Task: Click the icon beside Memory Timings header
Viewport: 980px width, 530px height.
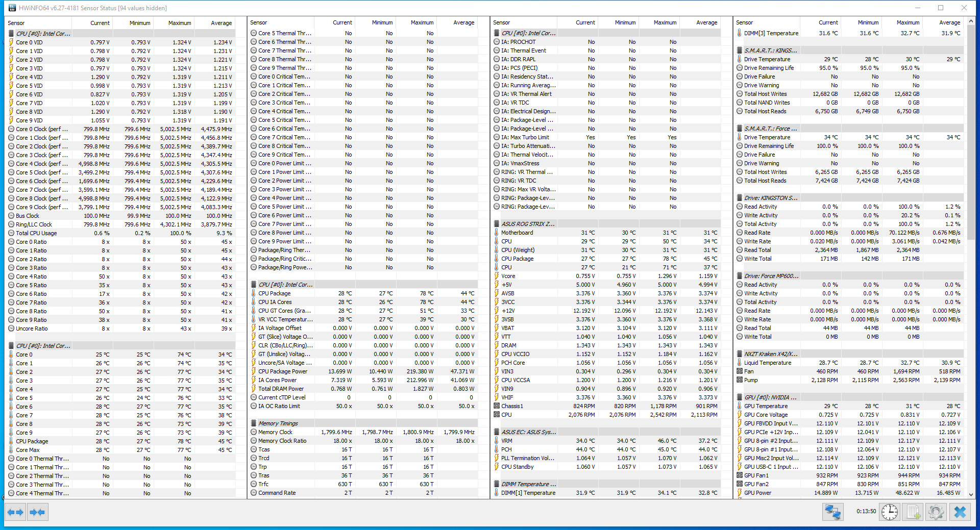Action: (x=254, y=423)
